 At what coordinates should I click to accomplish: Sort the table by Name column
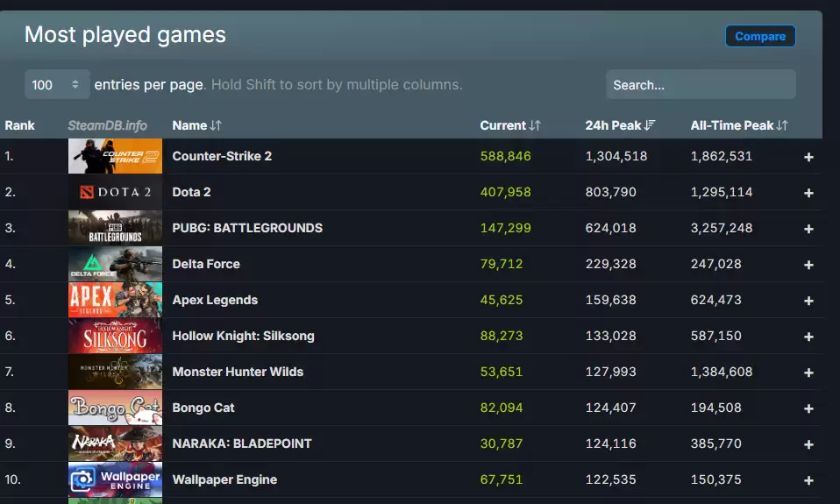point(196,125)
